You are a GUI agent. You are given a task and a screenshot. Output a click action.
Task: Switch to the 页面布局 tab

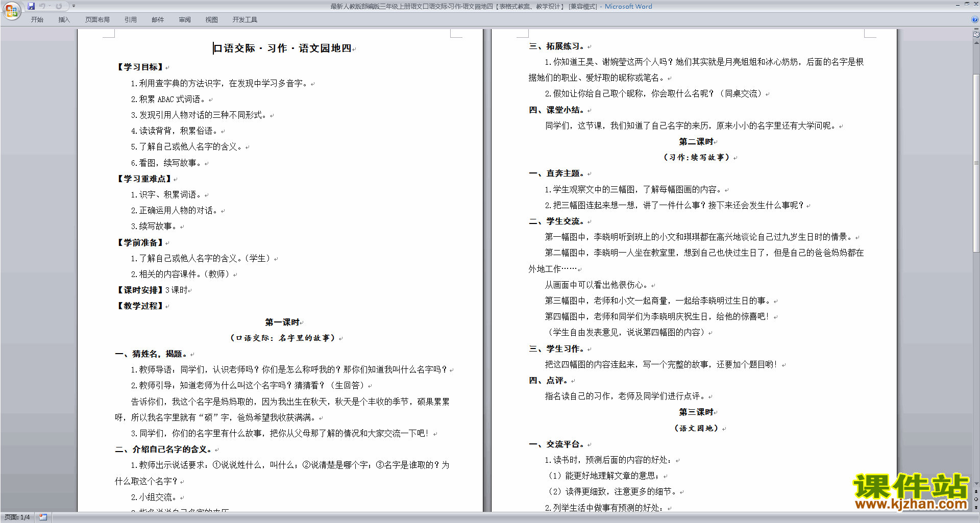[97, 19]
